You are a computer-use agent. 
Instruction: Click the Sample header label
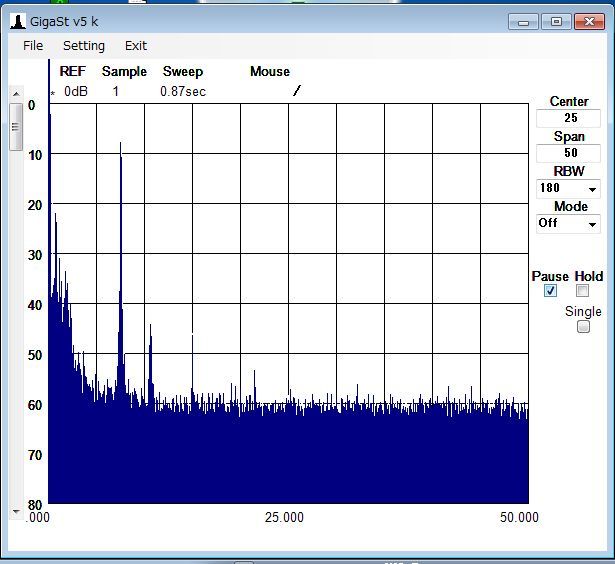124,71
